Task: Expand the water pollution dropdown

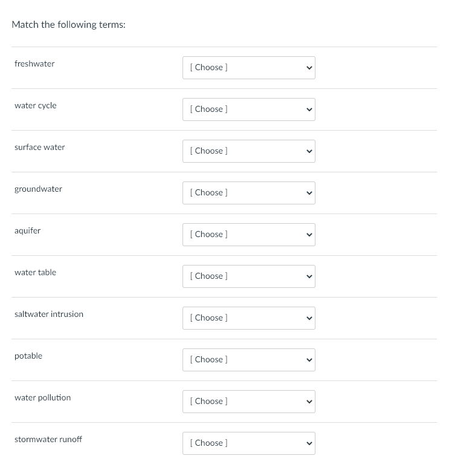Action: click(248, 402)
